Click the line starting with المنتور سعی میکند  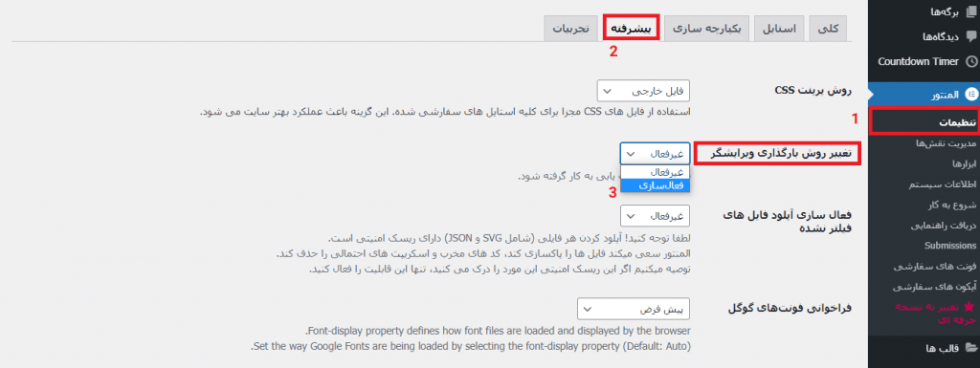[484, 254]
